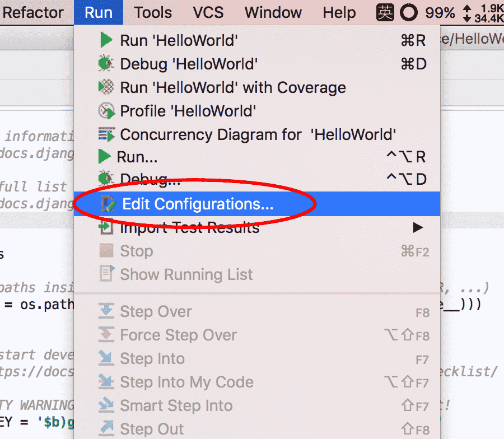Open the Window menu
The width and height of the screenshot is (504, 439).
(273, 12)
